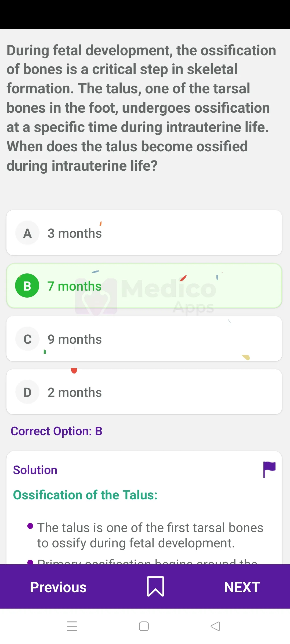Bookmark this question using bookmark icon
The width and height of the screenshot is (290, 644).
tap(155, 586)
